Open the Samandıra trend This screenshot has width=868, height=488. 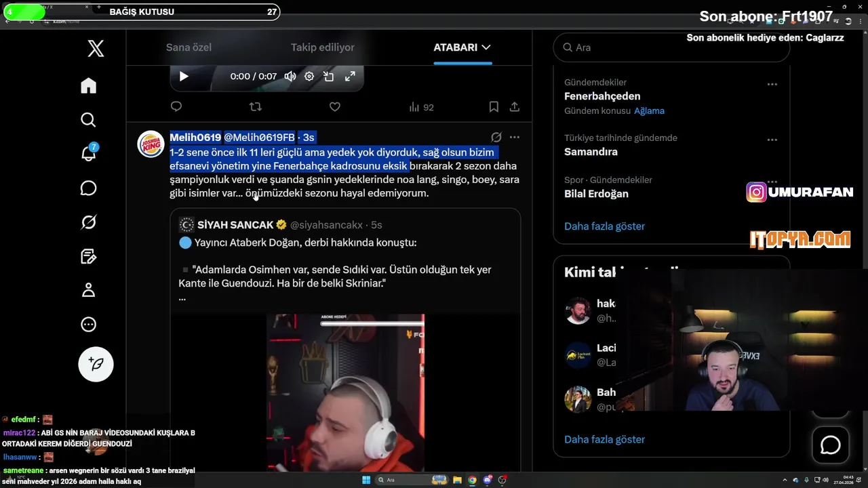click(591, 152)
